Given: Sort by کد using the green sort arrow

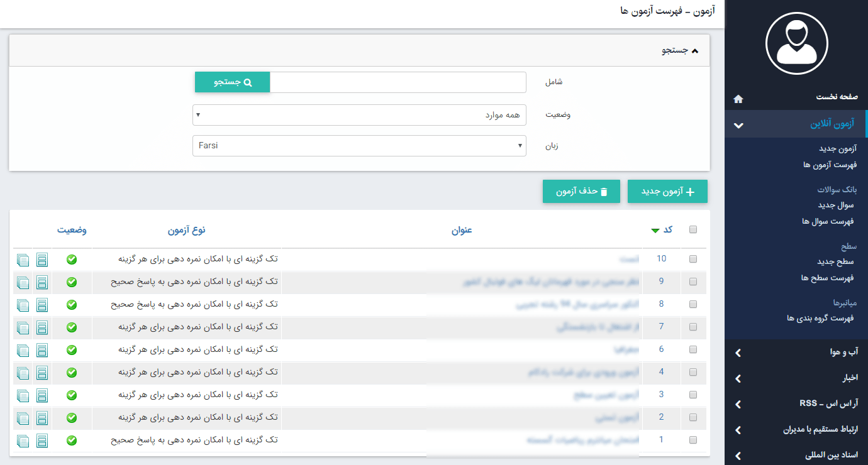Looking at the screenshot, I should coord(655,230).
